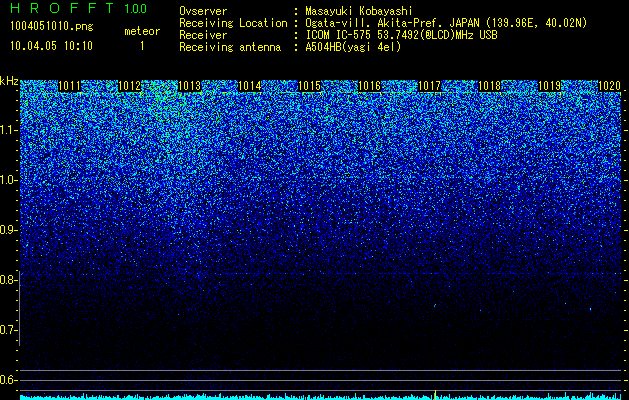Click the 0.6 frequency axis label
The width and height of the screenshot is (629, 400).
point(8,380)
